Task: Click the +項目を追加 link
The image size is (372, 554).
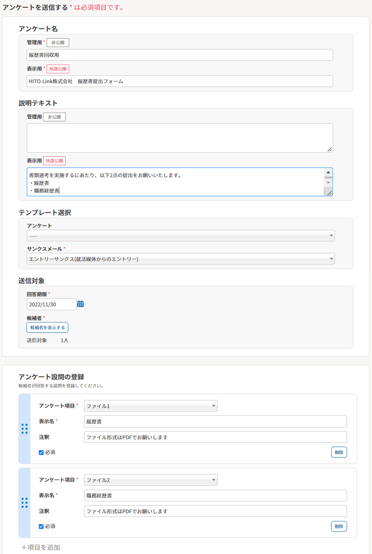Action: click(41, 547)
